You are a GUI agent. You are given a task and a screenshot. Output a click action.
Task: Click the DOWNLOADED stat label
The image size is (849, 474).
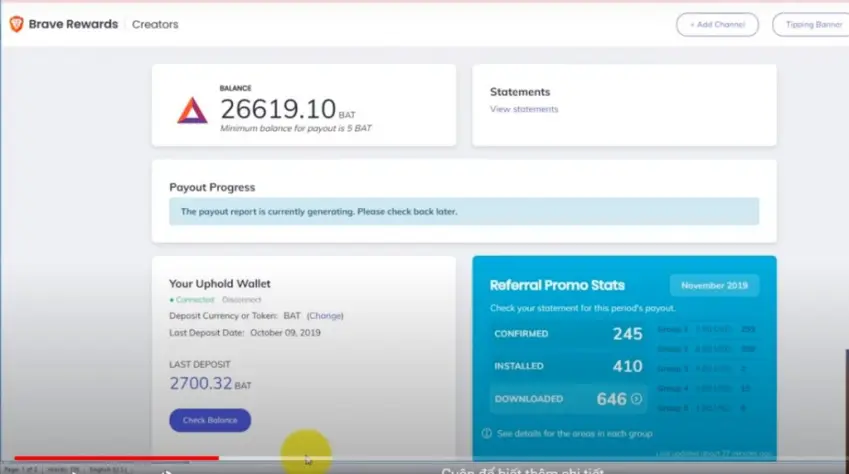point(528,399)
